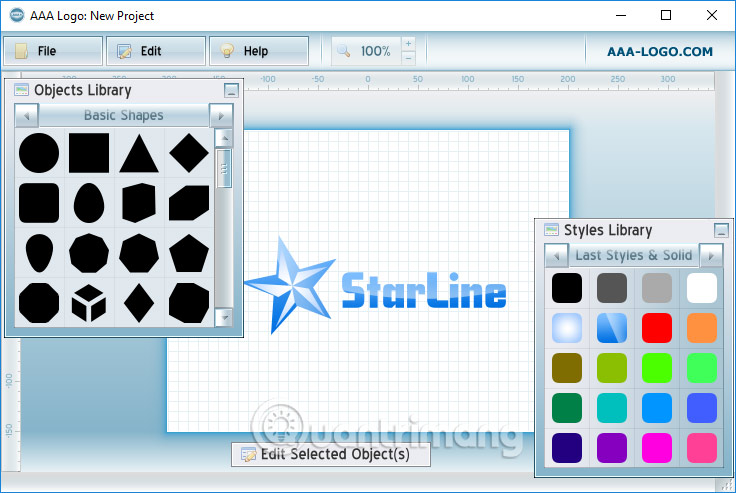Select the last octagon shape in bottom row

coord(189,303)
